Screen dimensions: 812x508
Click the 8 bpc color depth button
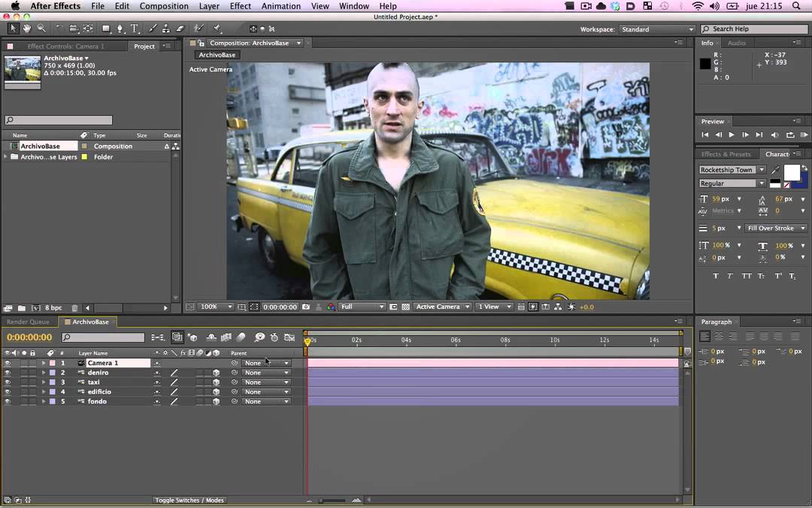[53, 307]
